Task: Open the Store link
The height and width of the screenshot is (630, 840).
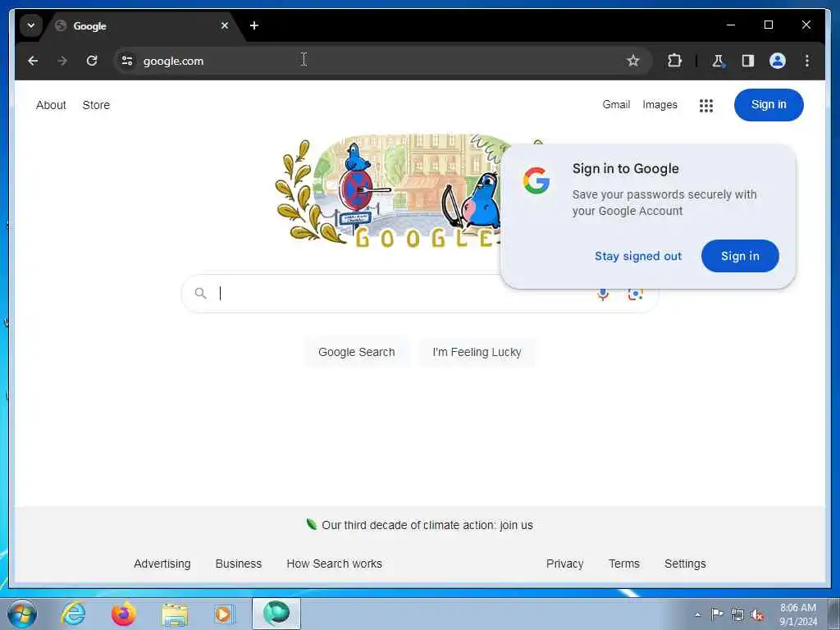Action: click(96, 105)
